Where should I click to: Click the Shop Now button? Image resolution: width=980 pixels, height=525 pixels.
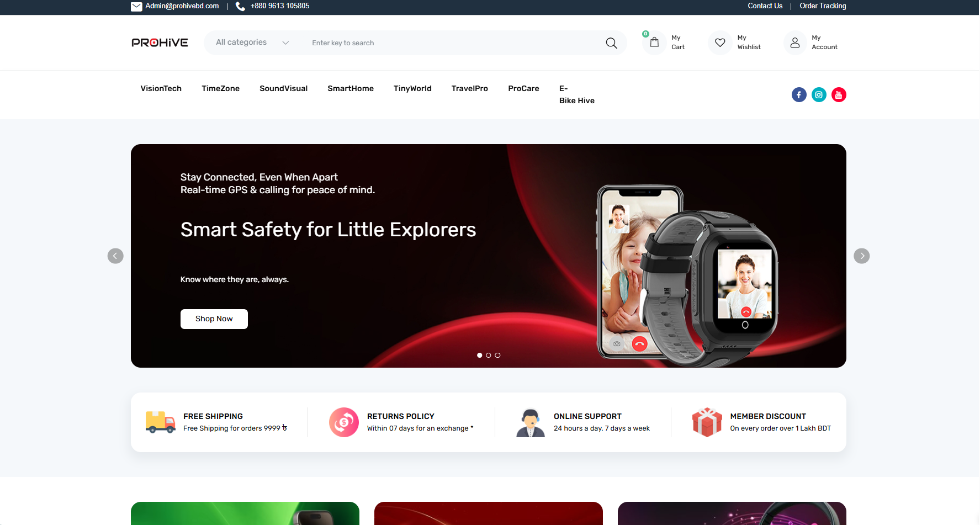[214, 319]
